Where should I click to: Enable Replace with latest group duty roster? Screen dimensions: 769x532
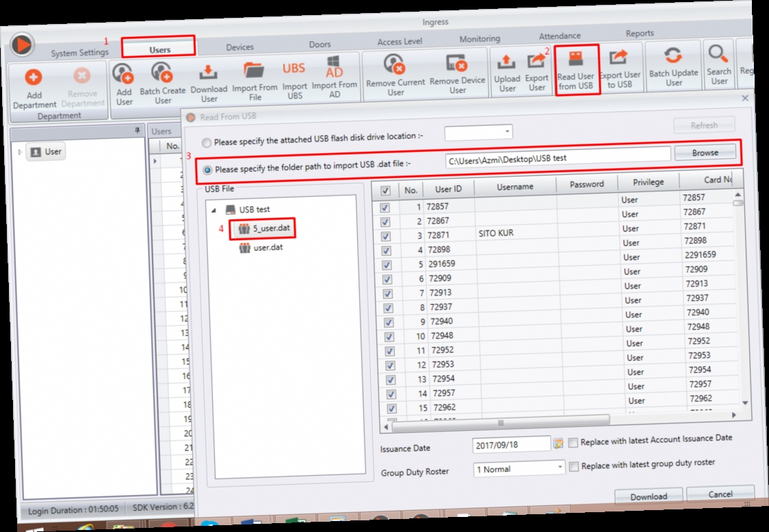pos(573,466)
